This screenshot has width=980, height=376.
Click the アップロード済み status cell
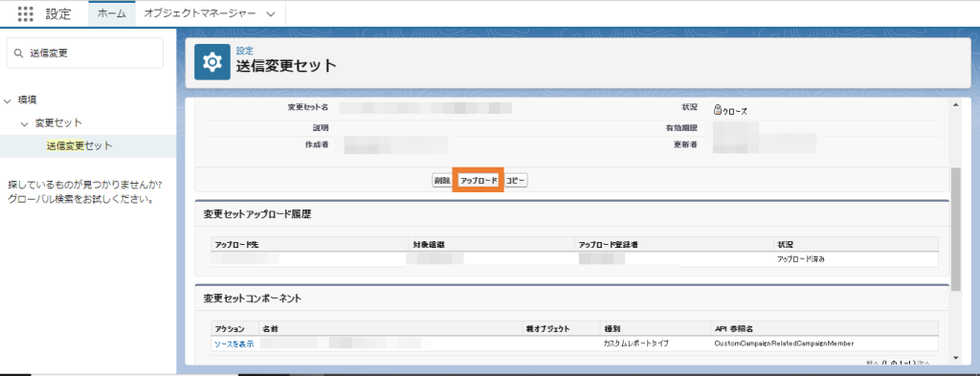click(801, 258)
